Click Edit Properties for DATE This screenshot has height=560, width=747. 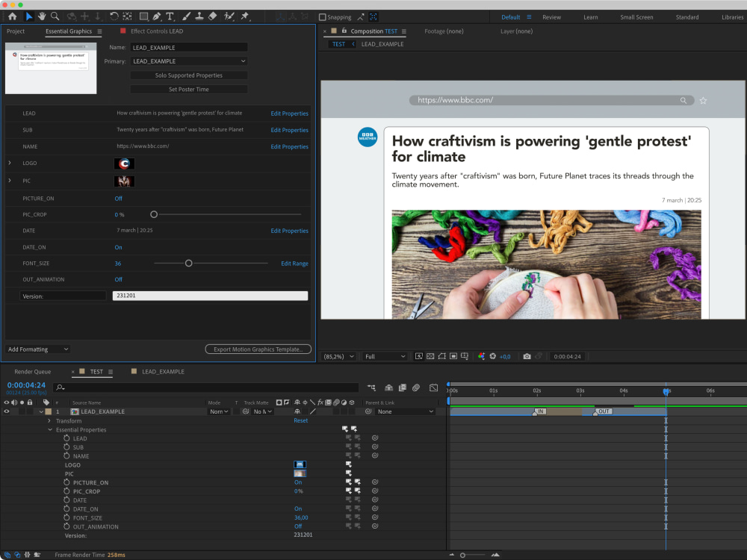coord(289,231)
